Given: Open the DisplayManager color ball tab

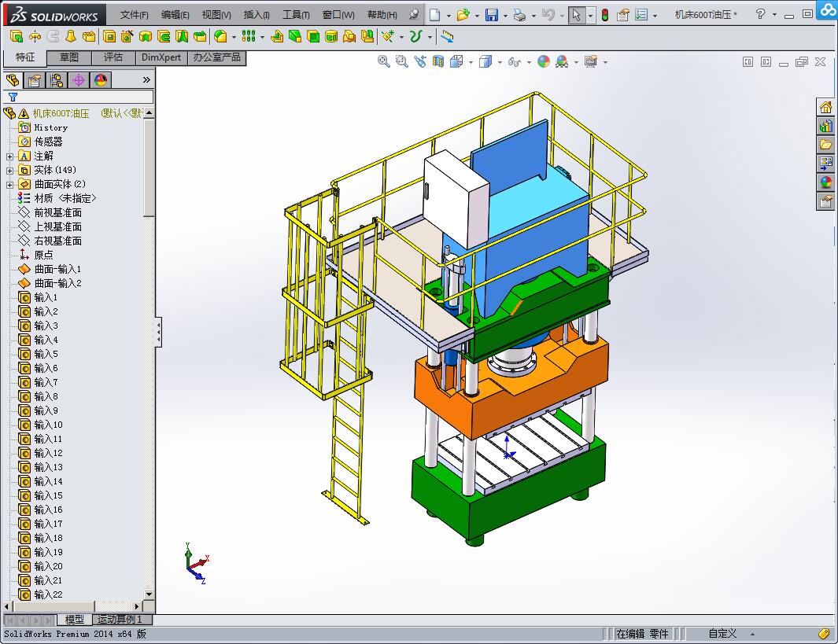Looking at the screenshot, I should click(101, 79).
